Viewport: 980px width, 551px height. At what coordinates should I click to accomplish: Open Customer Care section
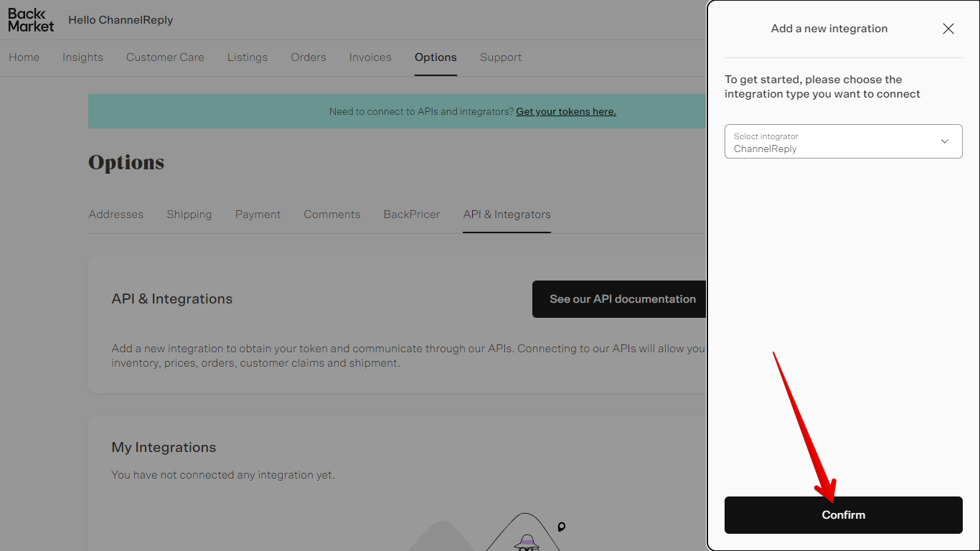(165, 57)
